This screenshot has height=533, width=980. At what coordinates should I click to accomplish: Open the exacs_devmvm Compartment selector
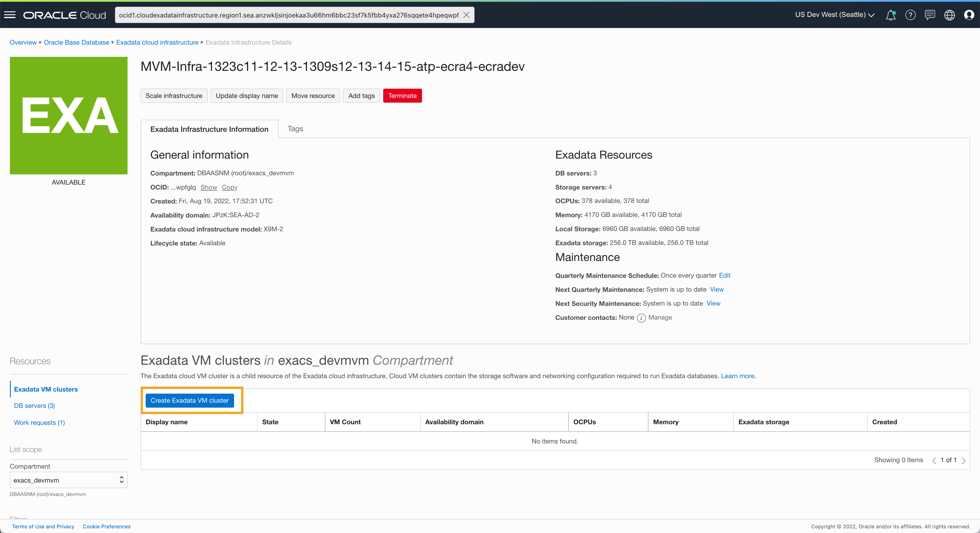click(x=68, y=480)
